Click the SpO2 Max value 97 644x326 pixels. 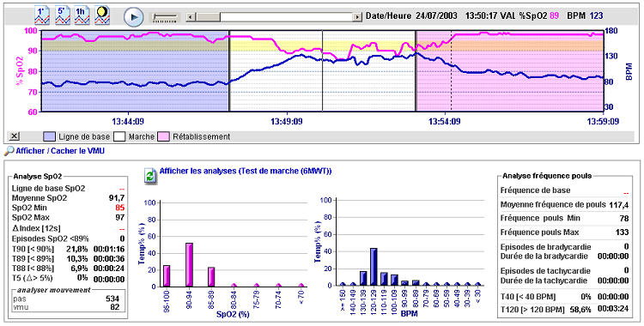[x=120, y=218]
